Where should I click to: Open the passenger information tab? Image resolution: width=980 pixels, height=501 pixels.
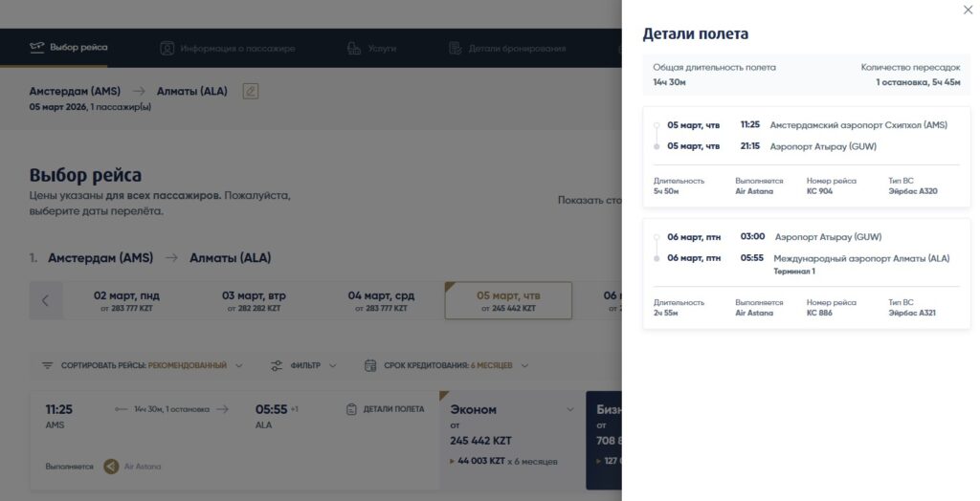(237, 48)
